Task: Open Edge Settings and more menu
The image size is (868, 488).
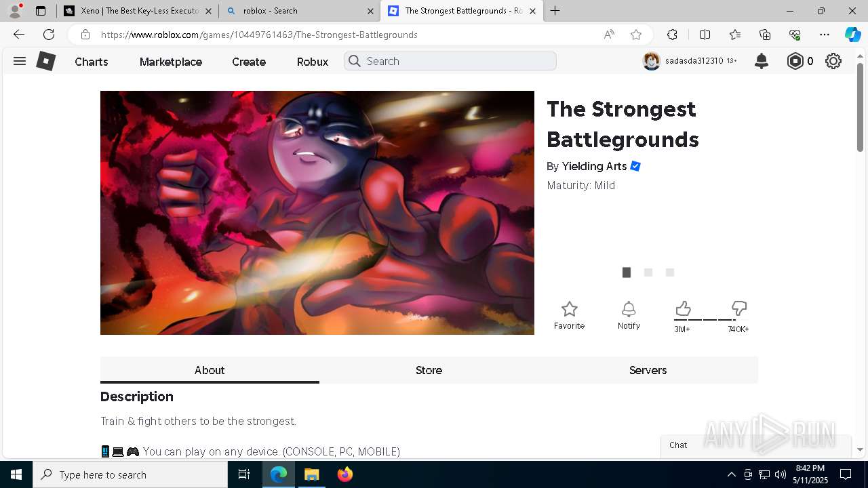Action: click(825, 35)
